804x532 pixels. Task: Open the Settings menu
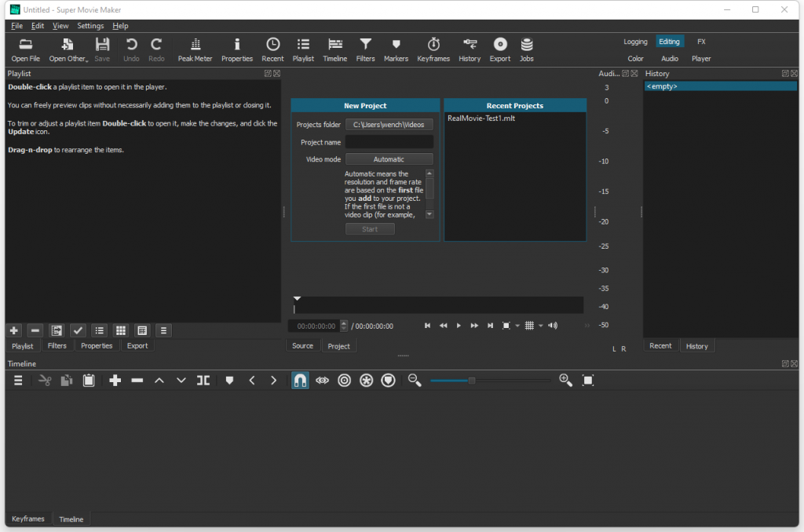point(90,26)
